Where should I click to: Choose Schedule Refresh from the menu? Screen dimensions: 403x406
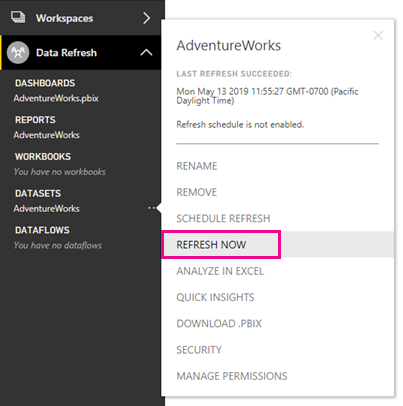[223, 218]
